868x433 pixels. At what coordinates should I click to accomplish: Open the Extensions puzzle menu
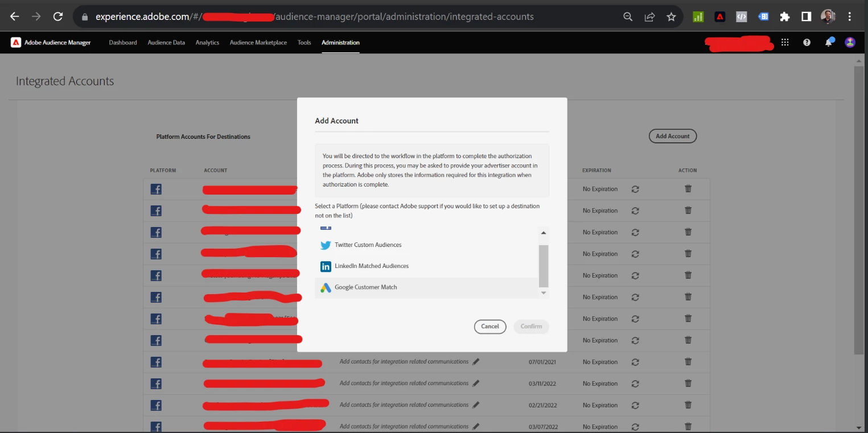(x=785, y=17)
